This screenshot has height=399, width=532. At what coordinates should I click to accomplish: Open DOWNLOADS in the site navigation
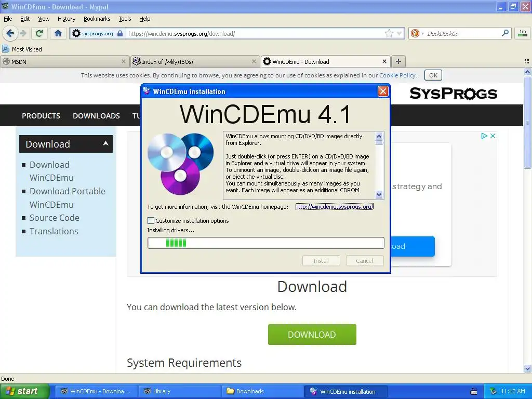tap(96, 116)
